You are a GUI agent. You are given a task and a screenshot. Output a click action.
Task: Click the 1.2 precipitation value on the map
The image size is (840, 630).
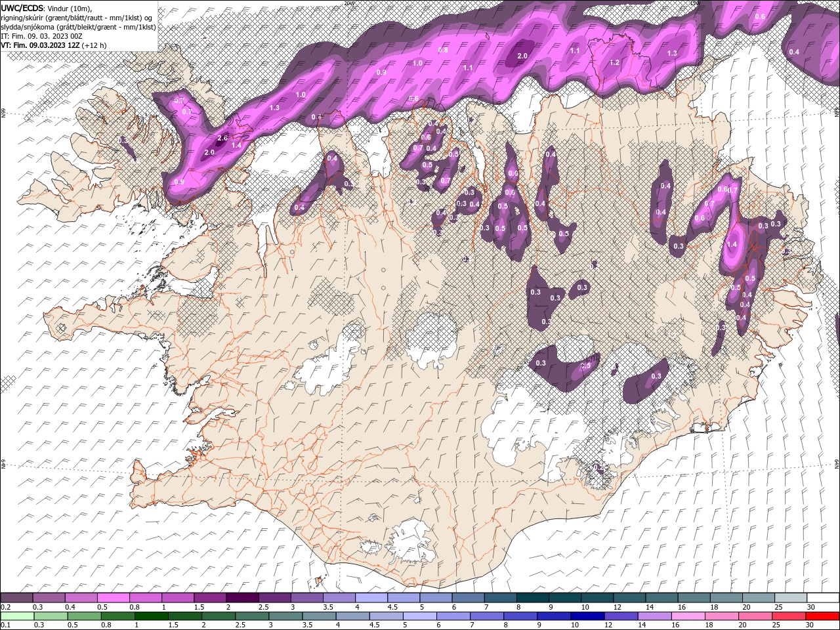[615, 63]
